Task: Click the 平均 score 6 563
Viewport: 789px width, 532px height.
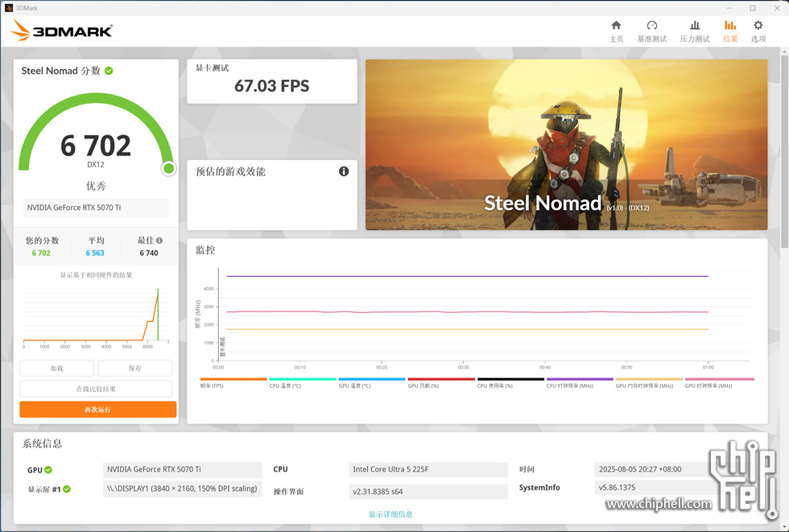Action: pos(95,253)
